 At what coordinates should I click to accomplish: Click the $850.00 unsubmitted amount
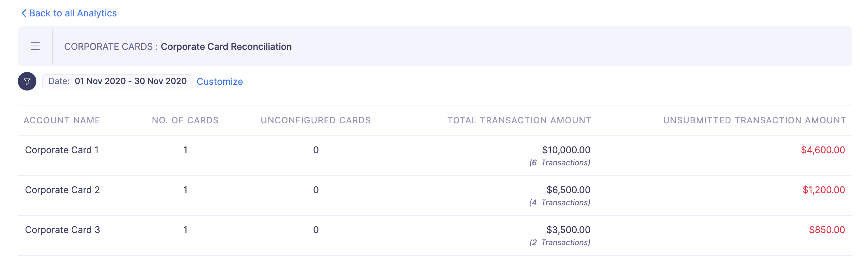(x=827, y=230)
